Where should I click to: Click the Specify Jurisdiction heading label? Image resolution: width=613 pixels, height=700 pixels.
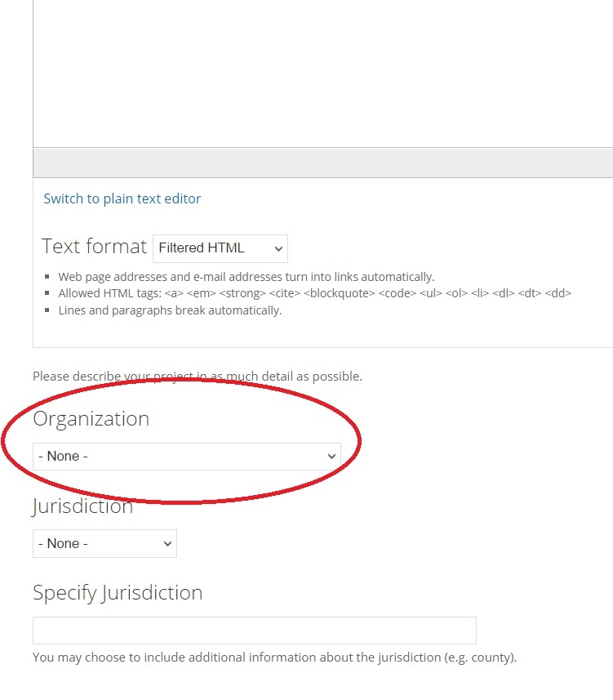point(118,593)
